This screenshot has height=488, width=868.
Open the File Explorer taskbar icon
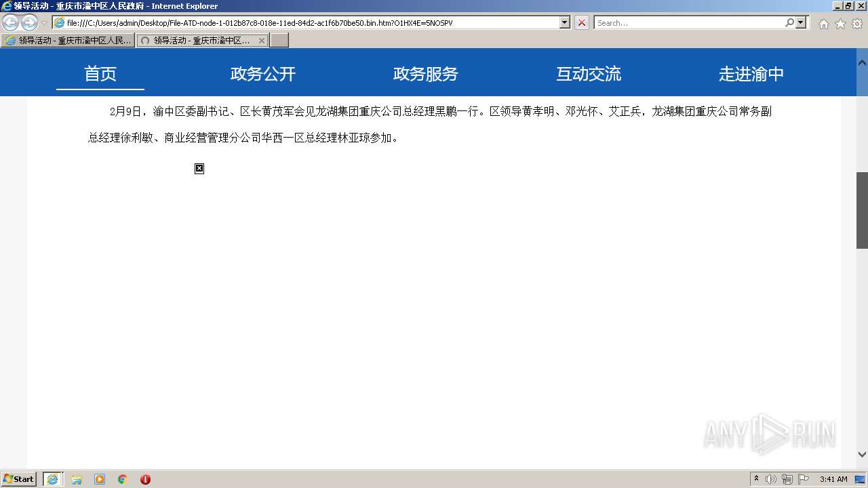pos(77,479)
